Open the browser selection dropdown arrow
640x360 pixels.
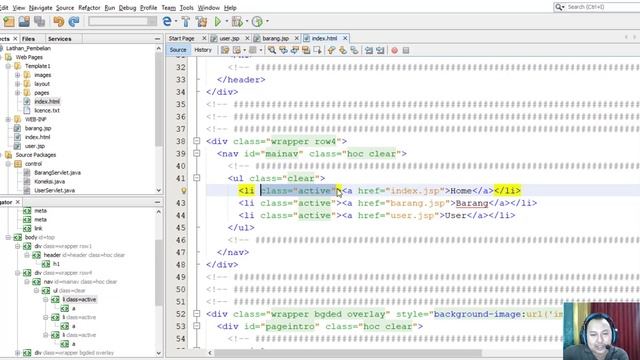pos(176,22)
